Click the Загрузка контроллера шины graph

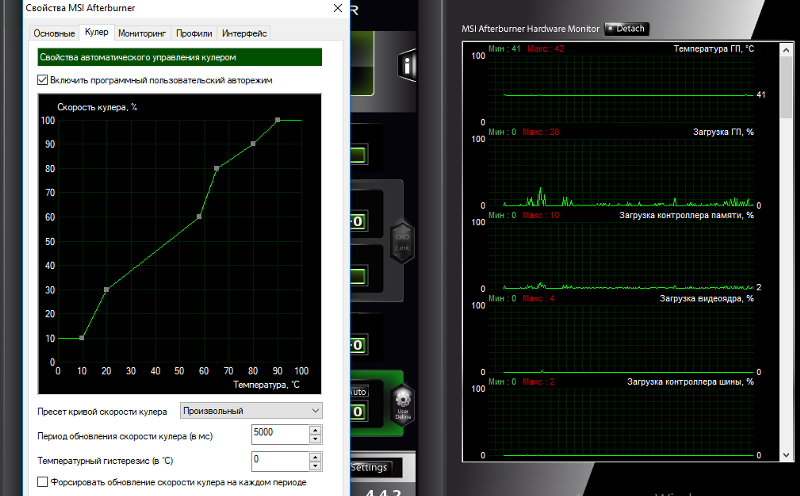621,422
